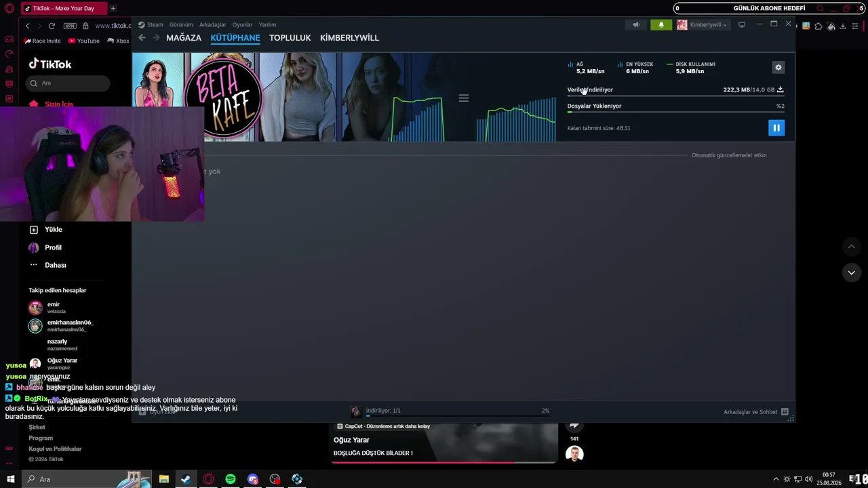Open the TOPLULUK tab in Steam
Screen dimensions: 868x488
click(x=290, y=38)
